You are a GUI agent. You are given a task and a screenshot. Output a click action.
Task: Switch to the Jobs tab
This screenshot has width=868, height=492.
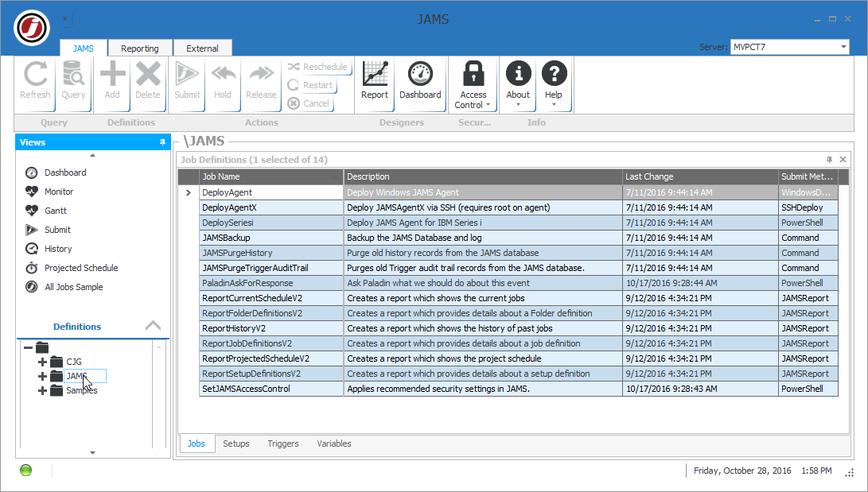[x=196, y=444]
